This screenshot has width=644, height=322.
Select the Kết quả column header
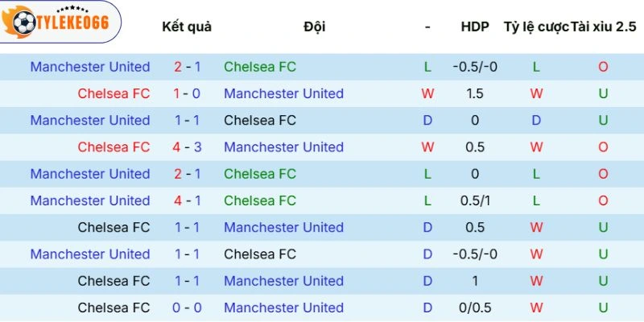coord(187,27)
